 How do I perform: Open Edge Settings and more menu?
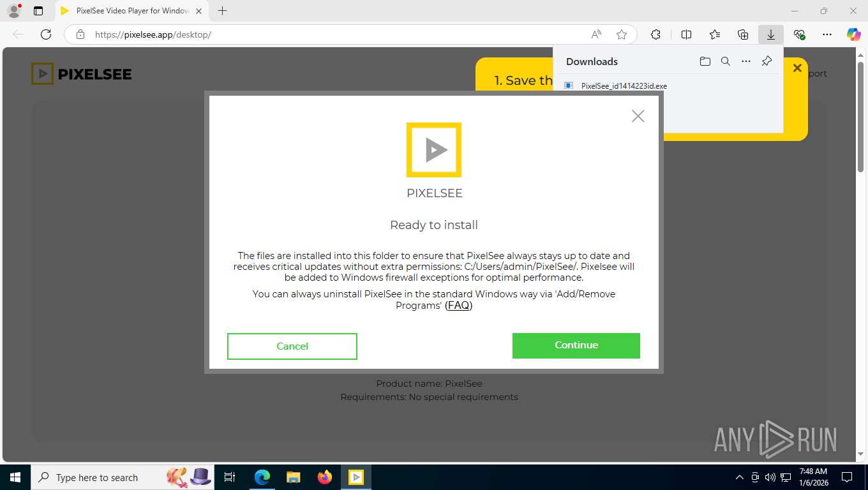click(x=827, y=34)
